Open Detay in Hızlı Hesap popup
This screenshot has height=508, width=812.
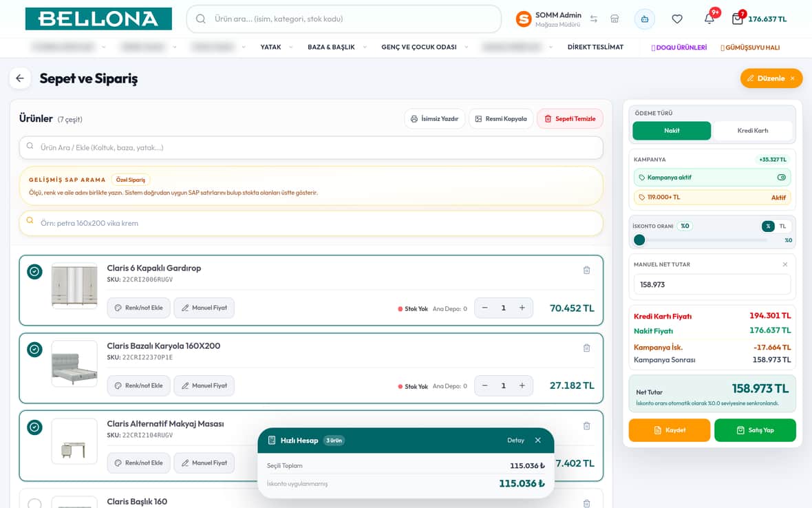[515, 440]
